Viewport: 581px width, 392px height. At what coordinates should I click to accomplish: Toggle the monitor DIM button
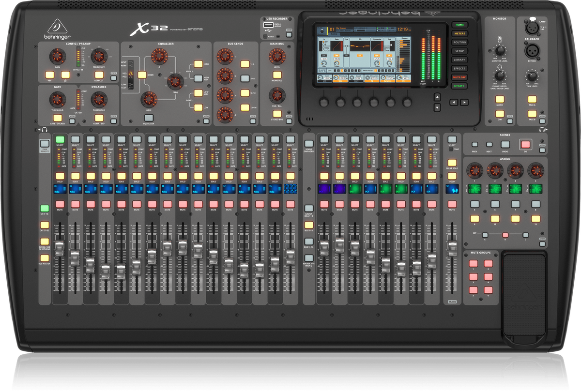499,114
